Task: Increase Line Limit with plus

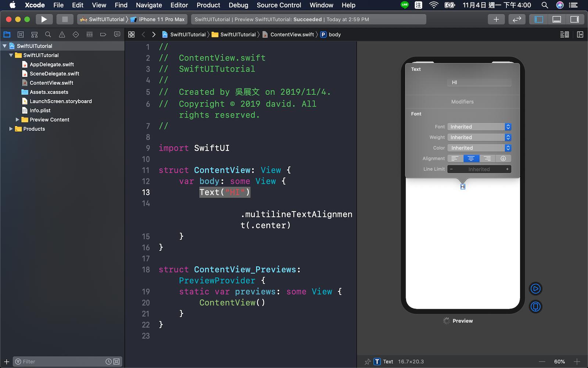Action: pyautogui.click(x=507, y=169)
